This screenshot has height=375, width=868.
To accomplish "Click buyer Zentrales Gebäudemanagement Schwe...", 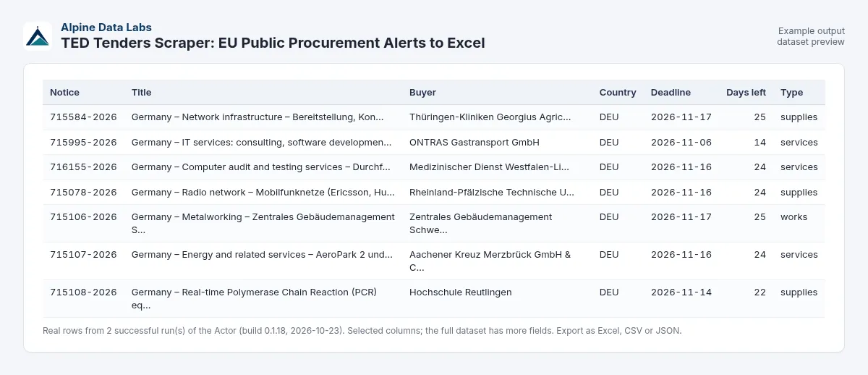I will point(481,224).
